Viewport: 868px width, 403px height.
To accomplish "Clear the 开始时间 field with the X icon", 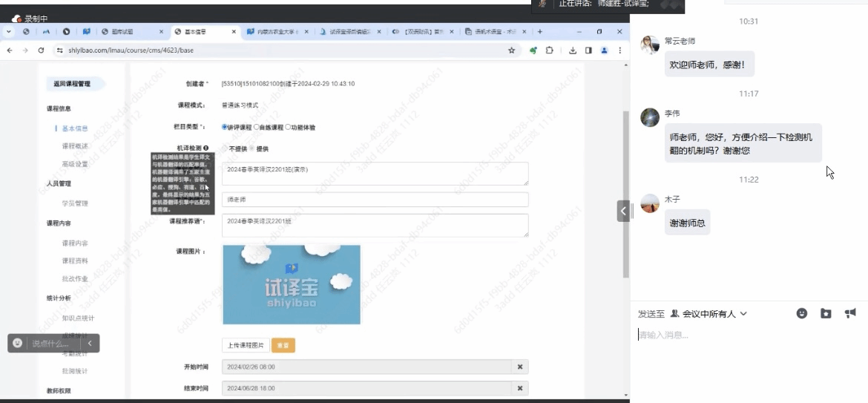I will 520,367.
